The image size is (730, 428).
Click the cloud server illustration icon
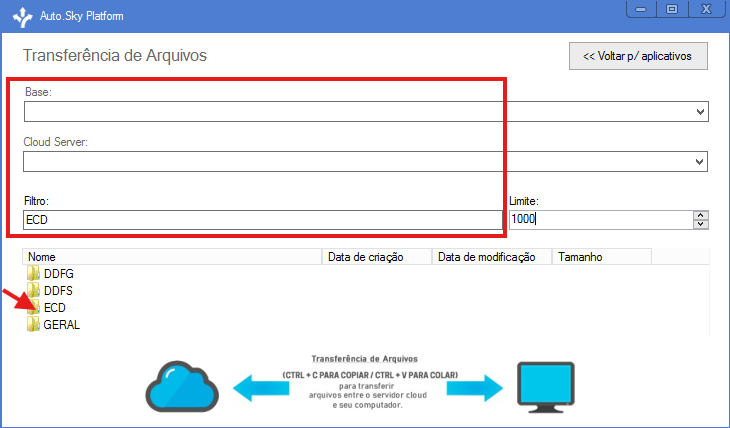(x=182, y=386)
